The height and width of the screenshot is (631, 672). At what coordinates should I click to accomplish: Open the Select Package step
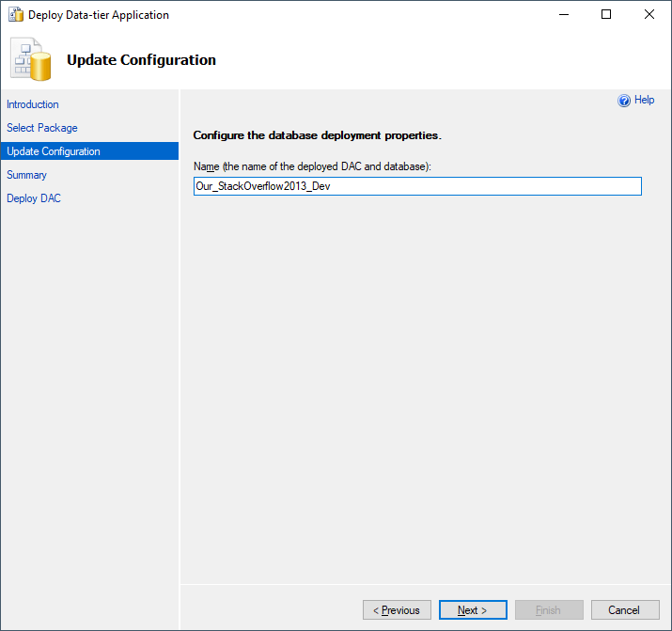(x=42, y=128)
